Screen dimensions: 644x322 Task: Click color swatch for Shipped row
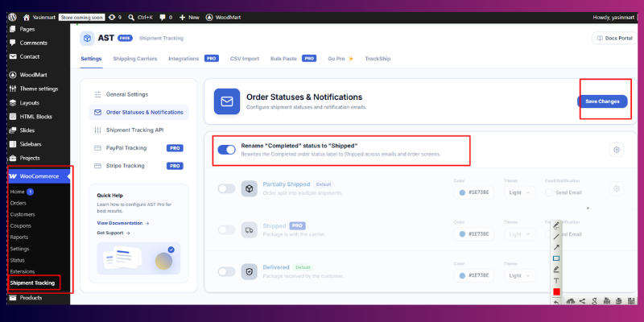[462, 234]
